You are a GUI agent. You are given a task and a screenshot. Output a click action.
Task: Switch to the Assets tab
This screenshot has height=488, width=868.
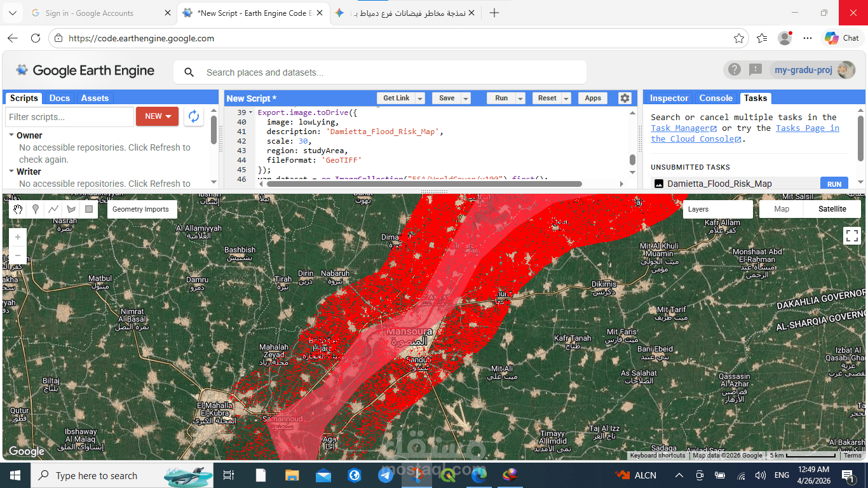click(x=95, y=98)
